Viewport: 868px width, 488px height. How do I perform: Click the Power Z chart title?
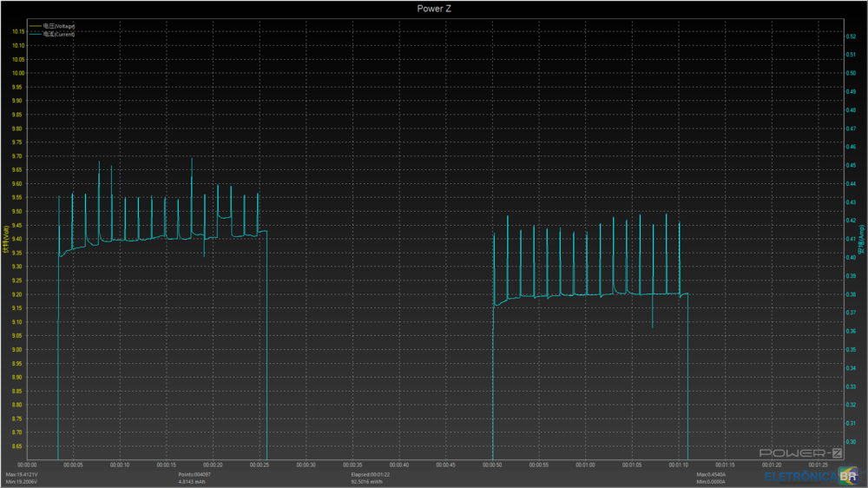pyautogui.click(x=434, y=9)
